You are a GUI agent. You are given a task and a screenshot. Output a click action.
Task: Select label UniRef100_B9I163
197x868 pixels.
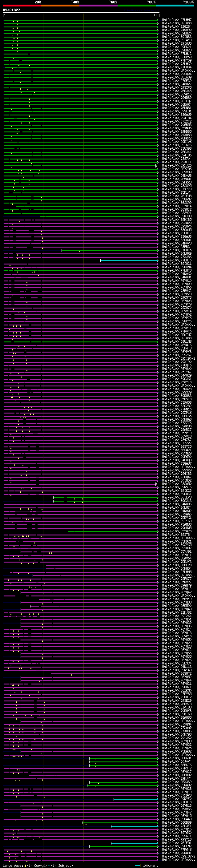click(177, 521)
